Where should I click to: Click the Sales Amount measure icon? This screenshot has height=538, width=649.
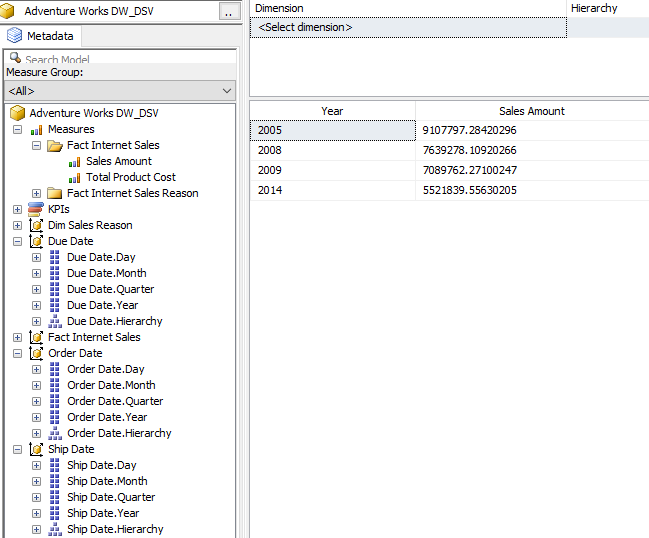pos(75,162)
